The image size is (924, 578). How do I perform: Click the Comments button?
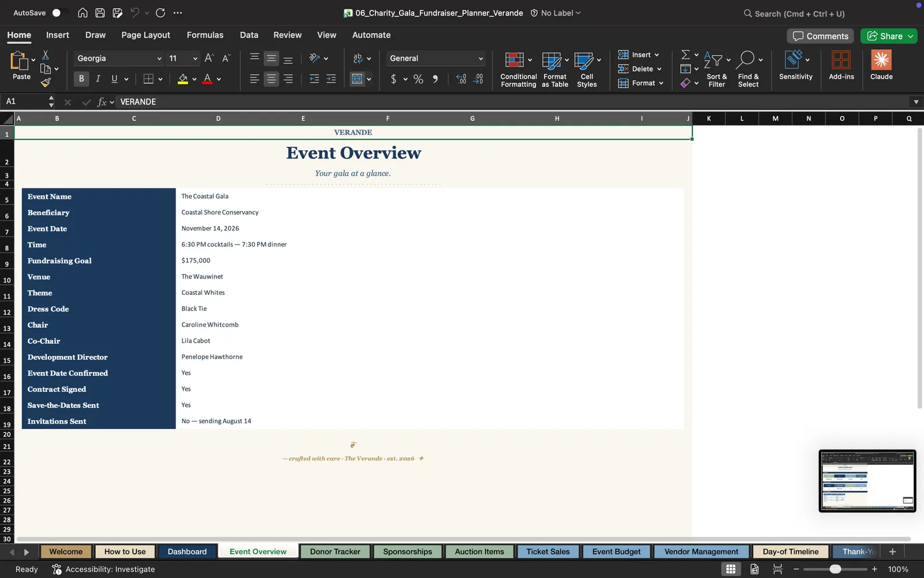click(x=821, y=36)
